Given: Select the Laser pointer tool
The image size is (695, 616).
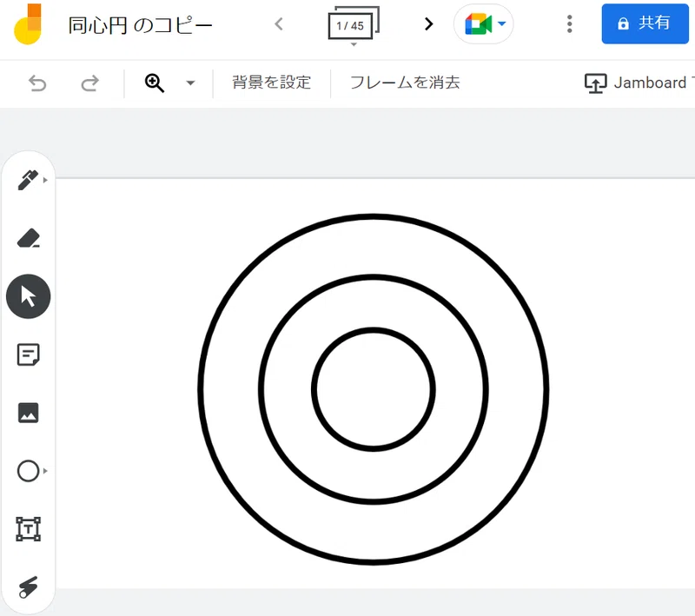Looking at the screenshot, I should [x=29, y=586].
